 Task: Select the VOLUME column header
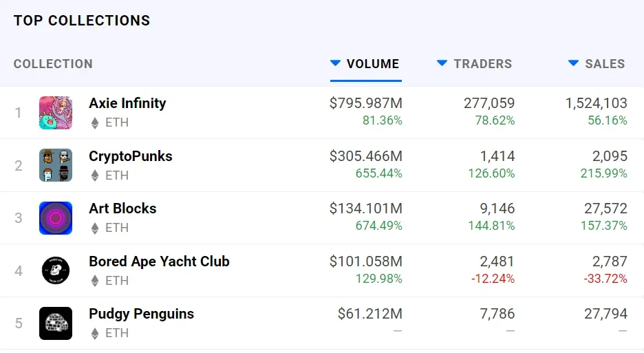point(373,64)
